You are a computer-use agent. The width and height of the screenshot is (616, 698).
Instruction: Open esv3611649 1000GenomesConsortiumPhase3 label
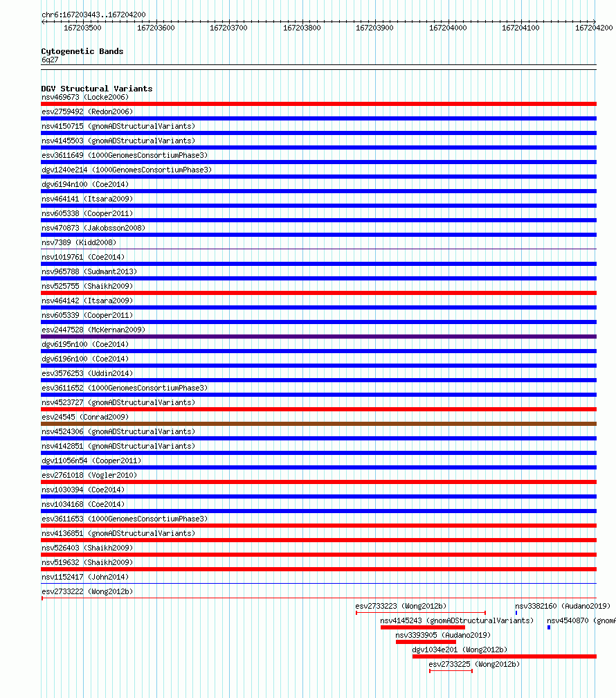[x=125, y=155]
